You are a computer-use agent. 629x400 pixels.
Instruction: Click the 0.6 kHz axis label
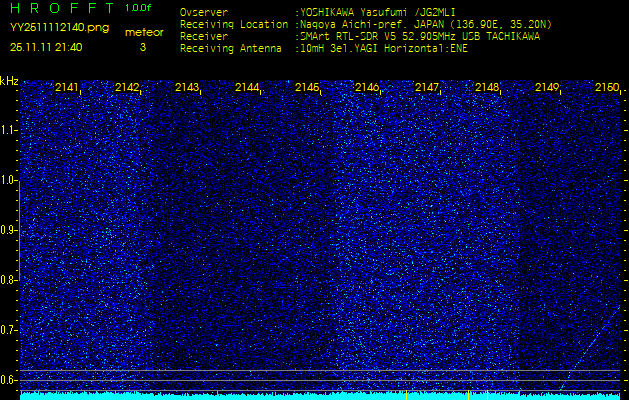(8, 380)
